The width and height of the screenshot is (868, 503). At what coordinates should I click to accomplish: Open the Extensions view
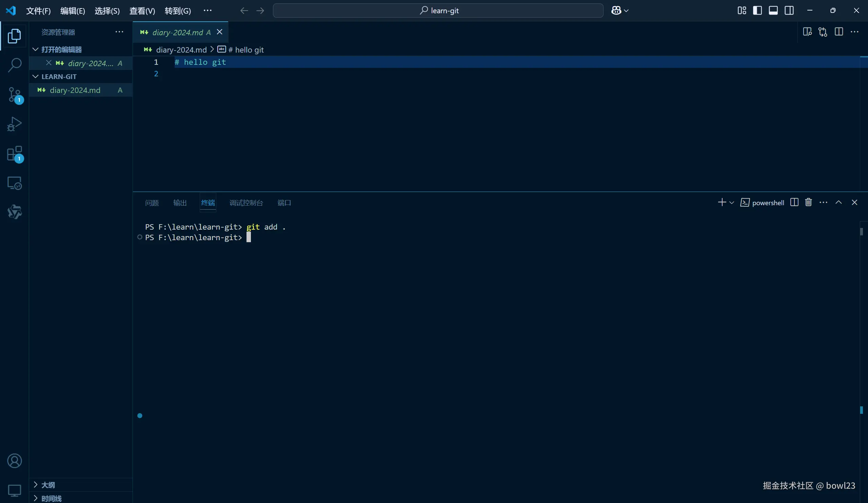tap(15, 154)
